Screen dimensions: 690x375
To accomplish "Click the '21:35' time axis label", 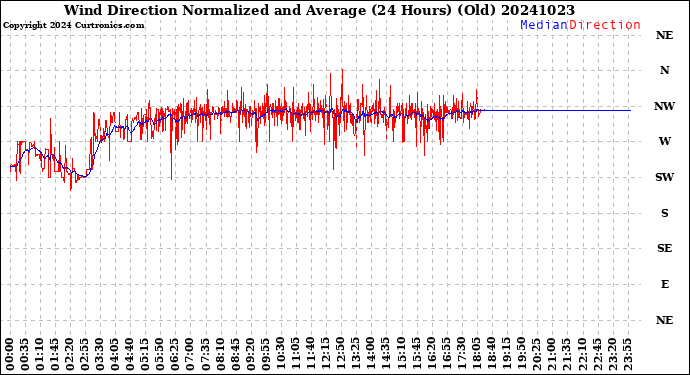I will point(567,354).
